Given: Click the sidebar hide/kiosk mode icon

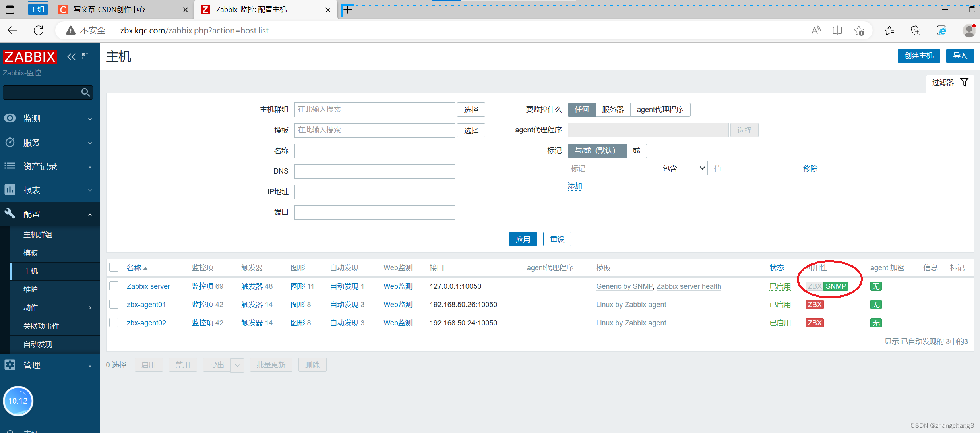Looking at the screenshot, I should (x=86, y=57).
